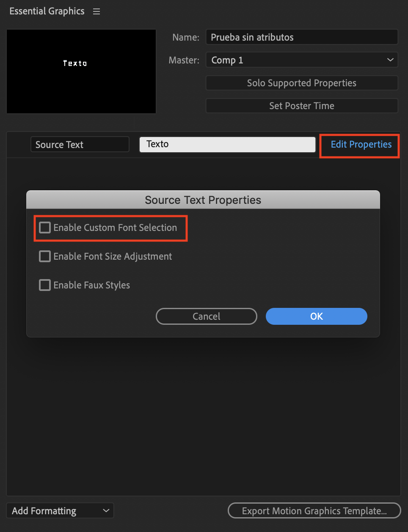The width and height of the screenshot is (408, 532).
Task: Enable Faux Styles
Action: pyautogui.click(x=44, y=285)
